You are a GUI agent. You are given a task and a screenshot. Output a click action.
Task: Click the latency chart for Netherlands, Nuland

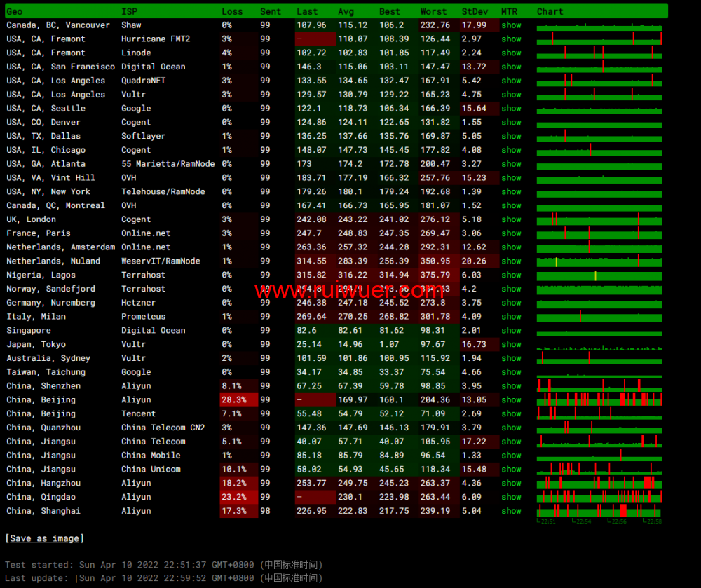[599, 261]
